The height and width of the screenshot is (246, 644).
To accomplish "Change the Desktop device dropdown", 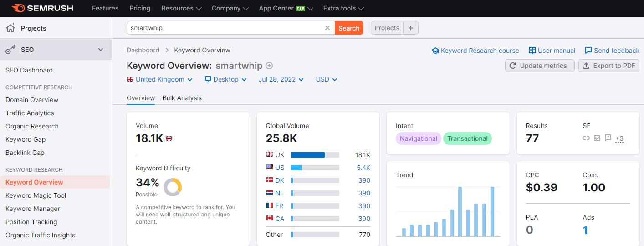I will 226,79.
